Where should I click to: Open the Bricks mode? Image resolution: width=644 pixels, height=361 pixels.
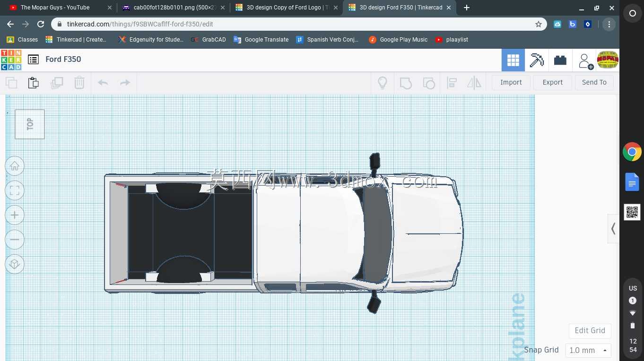tap(560, 60)
